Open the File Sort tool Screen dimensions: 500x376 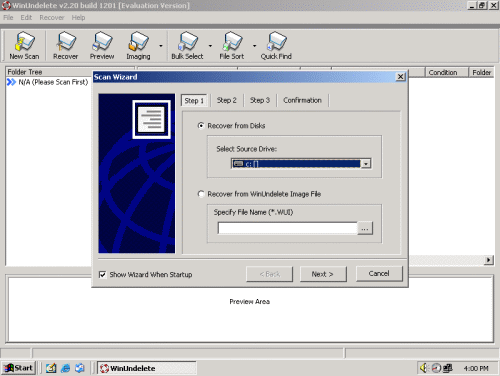coord(232,46)
